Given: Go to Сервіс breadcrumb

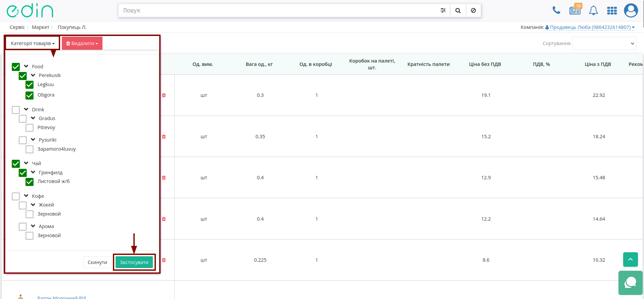Looking at the screenshot, I should tap(17, 27).
